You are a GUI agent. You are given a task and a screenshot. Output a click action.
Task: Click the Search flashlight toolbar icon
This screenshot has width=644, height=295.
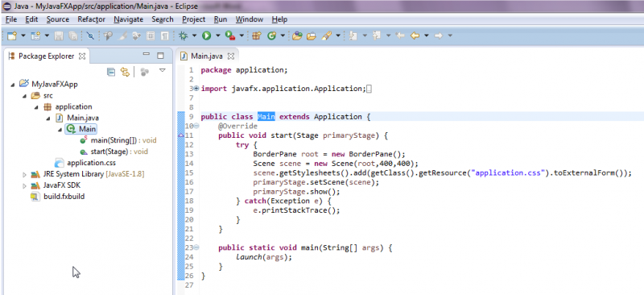pos(327,36)
